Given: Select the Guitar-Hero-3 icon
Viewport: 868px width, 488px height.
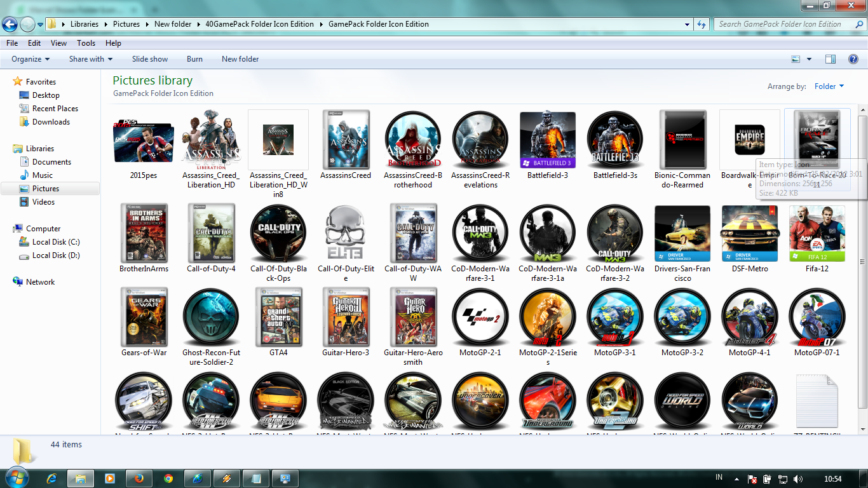Looking at the screenshot, I should (346, 316).
